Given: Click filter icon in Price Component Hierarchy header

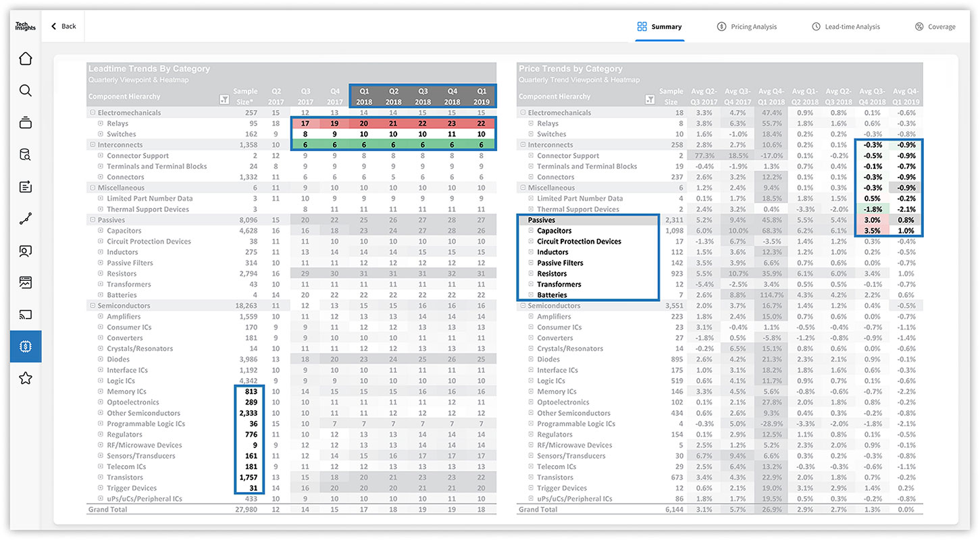Looking at the screenshot, I should [649, 100].
